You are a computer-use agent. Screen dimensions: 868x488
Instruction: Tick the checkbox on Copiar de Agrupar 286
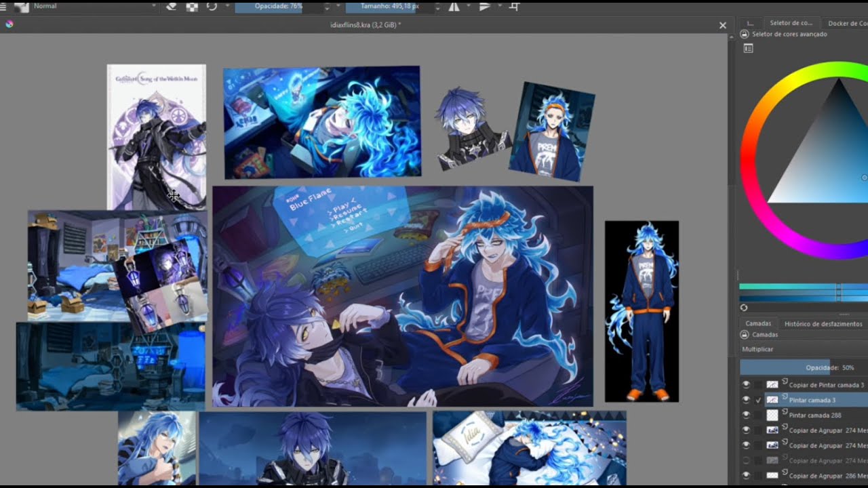click(758, 476)
